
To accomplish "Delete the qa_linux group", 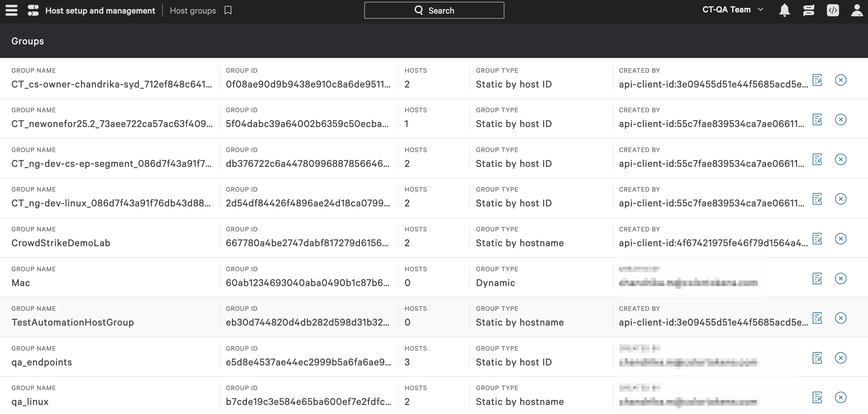I will coord(841,397).
